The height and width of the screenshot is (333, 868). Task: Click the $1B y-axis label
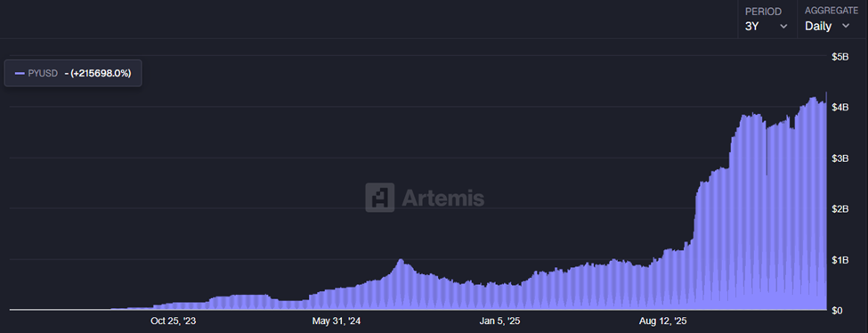coord(840,260)
